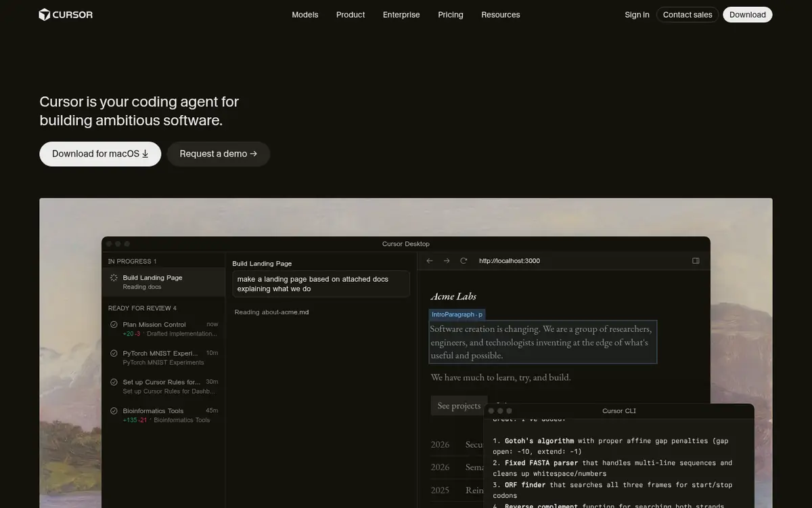Click the check icon beside PyTorch MNIST

[114, 353]
